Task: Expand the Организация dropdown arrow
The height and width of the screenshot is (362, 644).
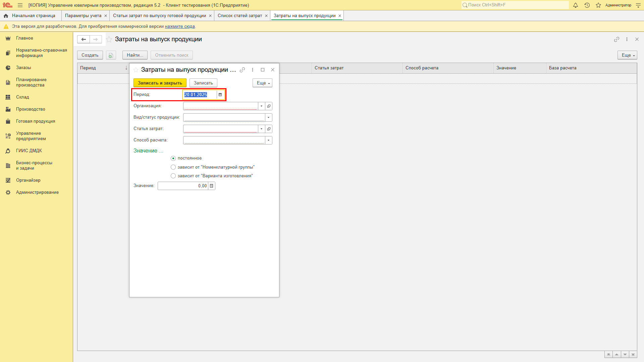Action: pyautogui.click(x=262, y=106)
